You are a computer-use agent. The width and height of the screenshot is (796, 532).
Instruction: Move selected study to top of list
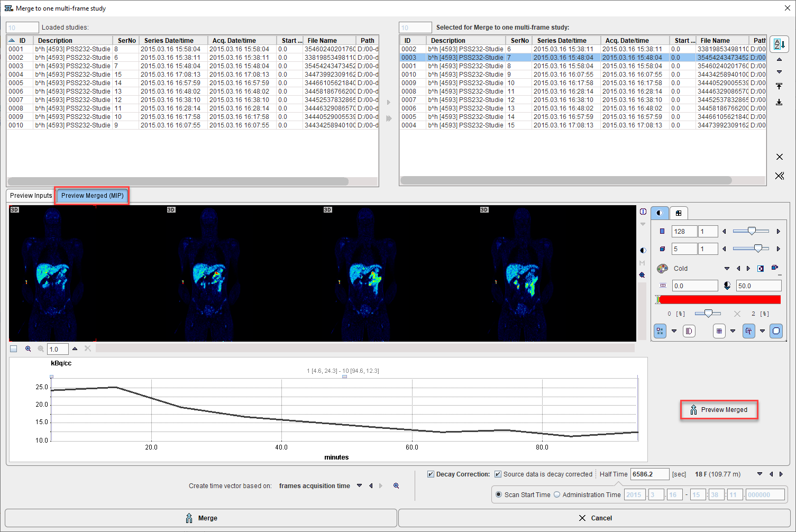click(779, 86)
